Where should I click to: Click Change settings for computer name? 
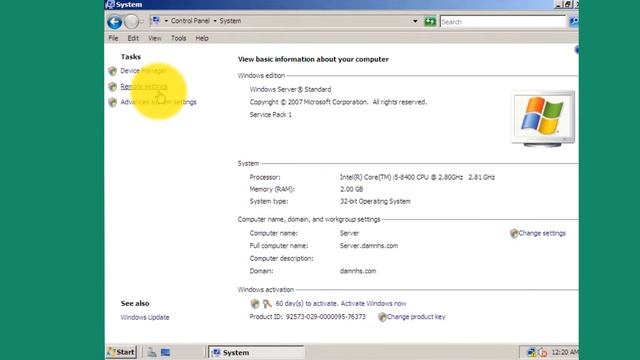(x=542, y=233)
